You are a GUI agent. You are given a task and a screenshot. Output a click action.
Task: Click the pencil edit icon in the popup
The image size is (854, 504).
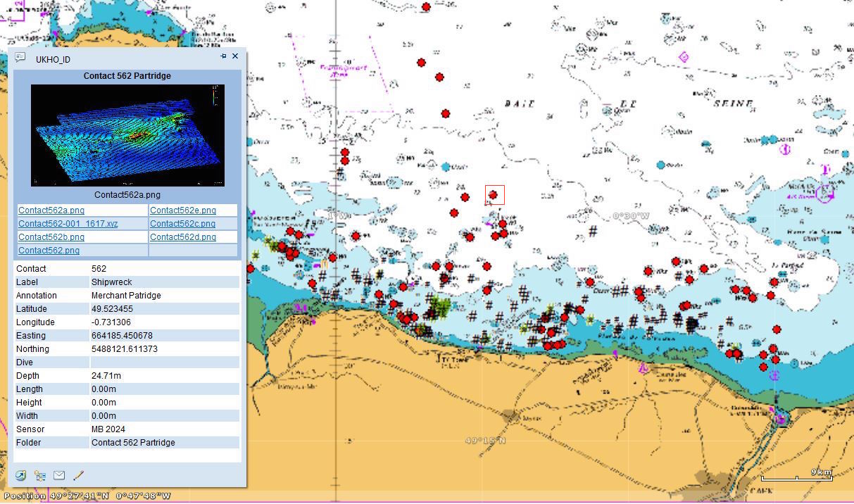tap(78, 476)
